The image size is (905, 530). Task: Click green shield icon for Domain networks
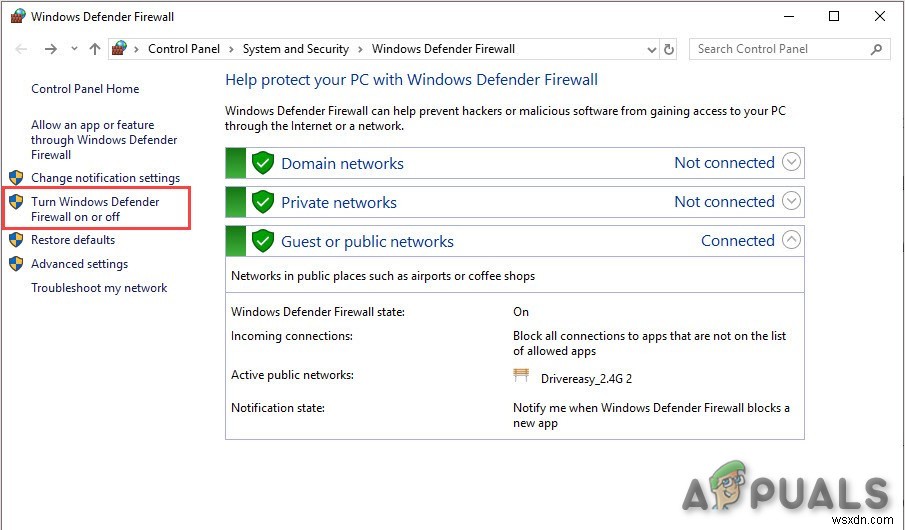click(x=263, y=163)
